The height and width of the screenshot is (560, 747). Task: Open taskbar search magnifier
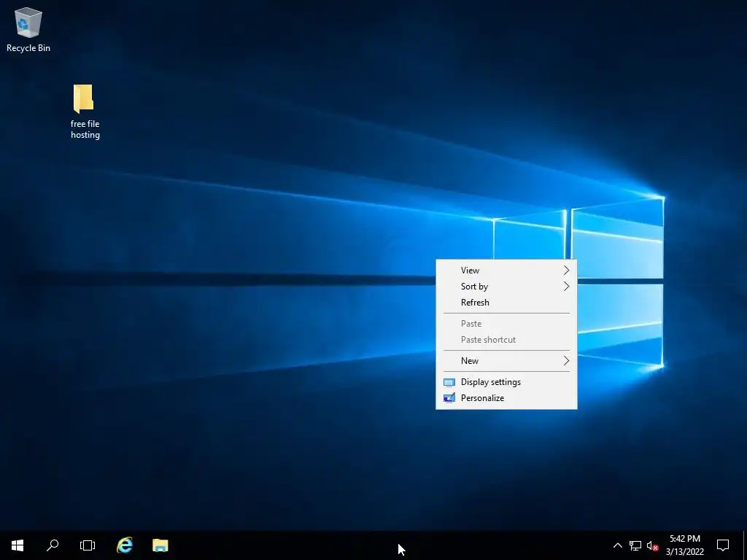(53, 545)
